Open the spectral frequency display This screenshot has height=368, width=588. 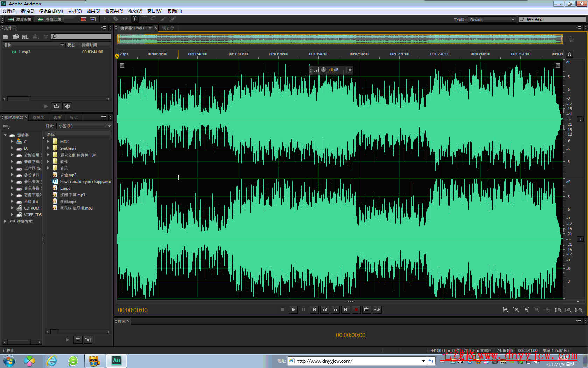coord(84,19)
